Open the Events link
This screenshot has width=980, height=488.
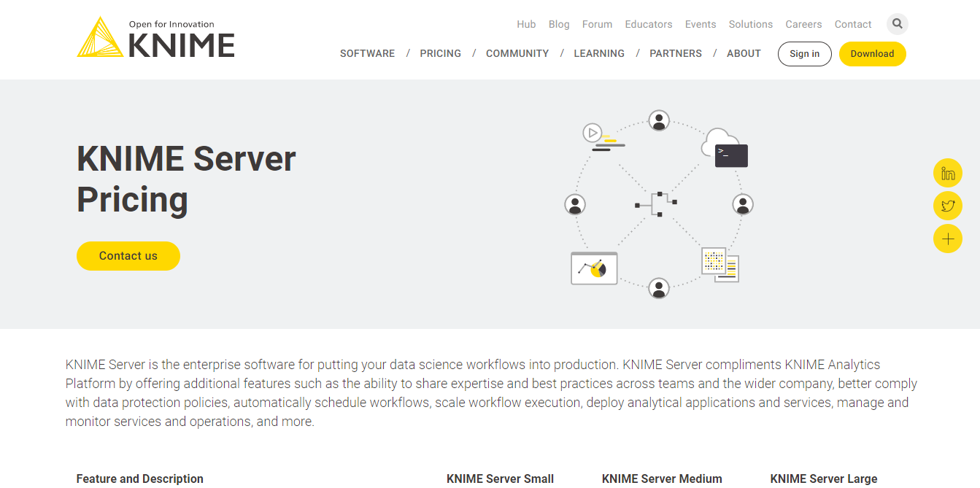701,24
